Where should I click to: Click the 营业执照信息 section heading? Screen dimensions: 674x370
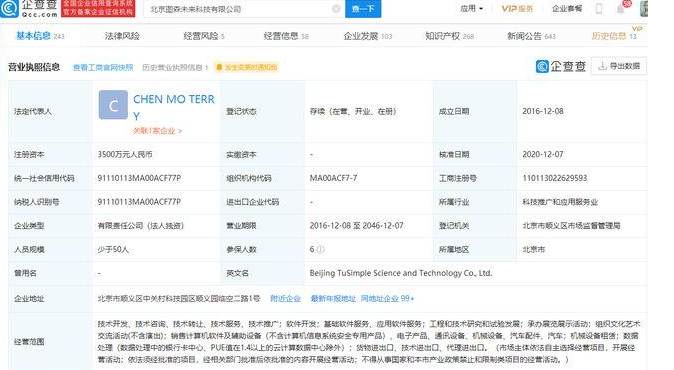tap(34, 67)
